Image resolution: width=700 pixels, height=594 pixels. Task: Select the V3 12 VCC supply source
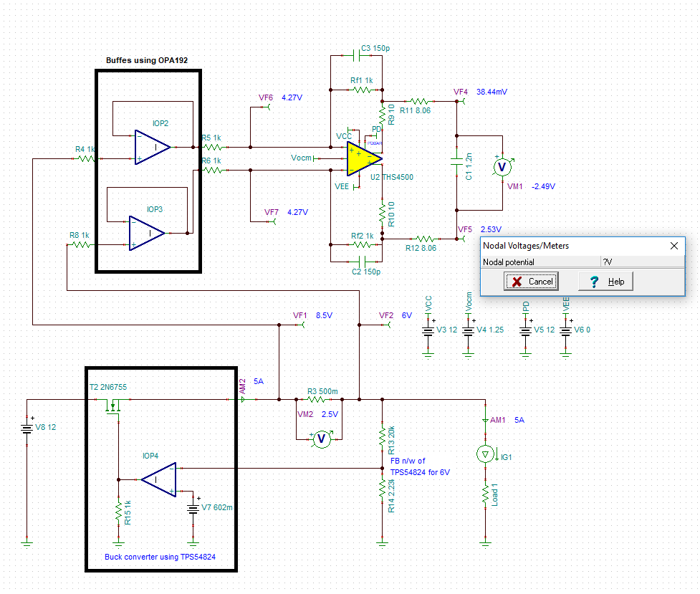[x=428, y=331]
